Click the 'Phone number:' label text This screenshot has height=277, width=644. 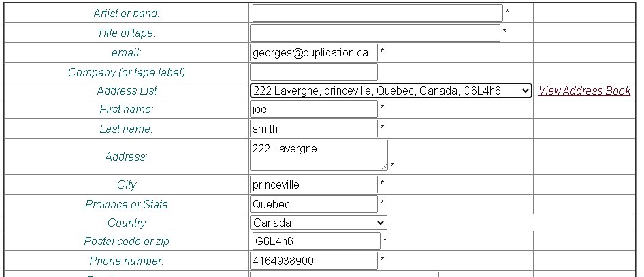(x=127, y=261)
